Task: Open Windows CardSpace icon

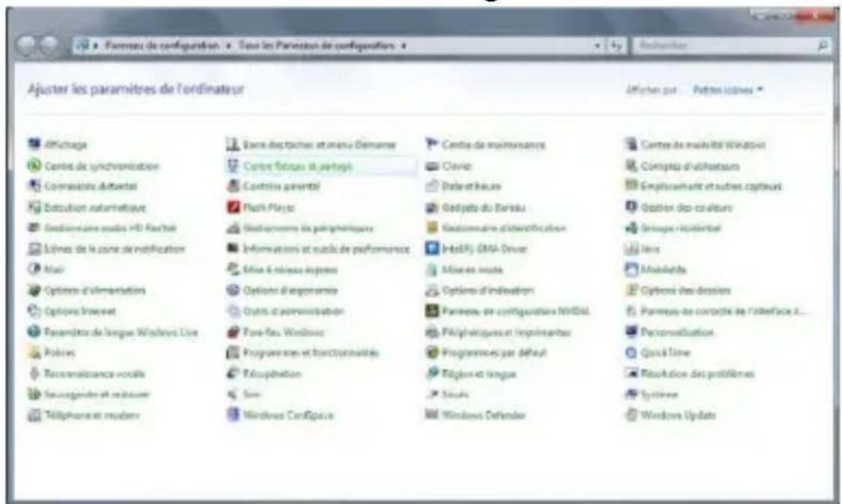Action: point(233,415)
